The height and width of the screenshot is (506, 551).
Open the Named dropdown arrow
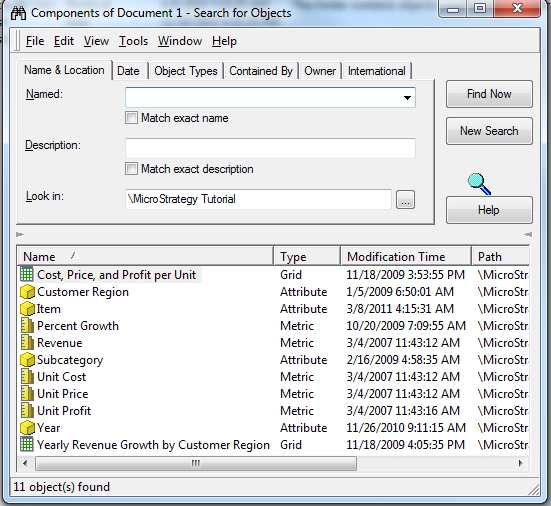(x=407, y=97)
